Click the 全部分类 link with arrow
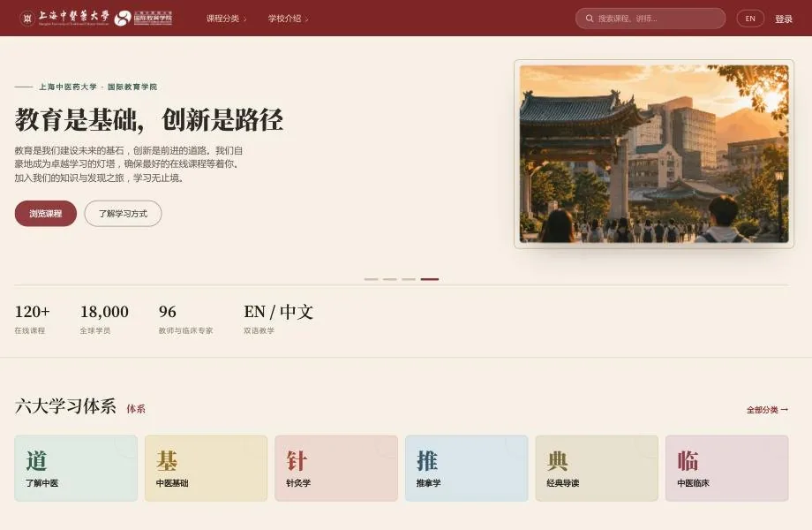Screen dimensions: 812x530 (x=767, y=410)
